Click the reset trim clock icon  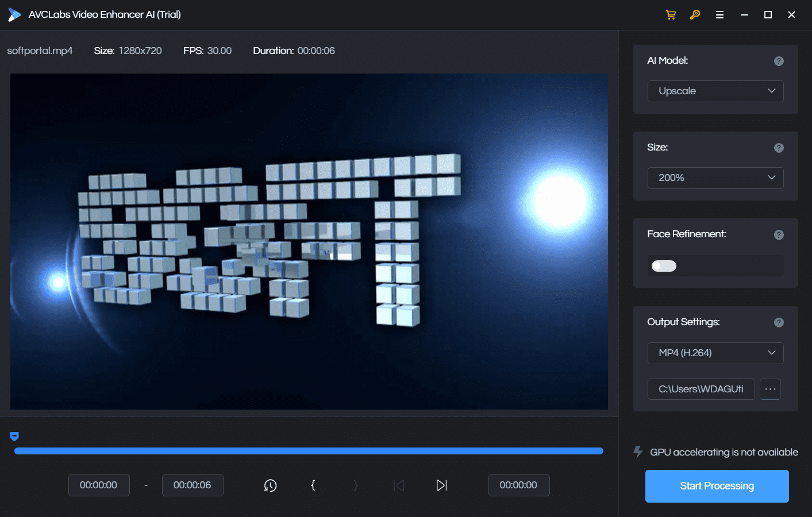click(x=270, y=485)
